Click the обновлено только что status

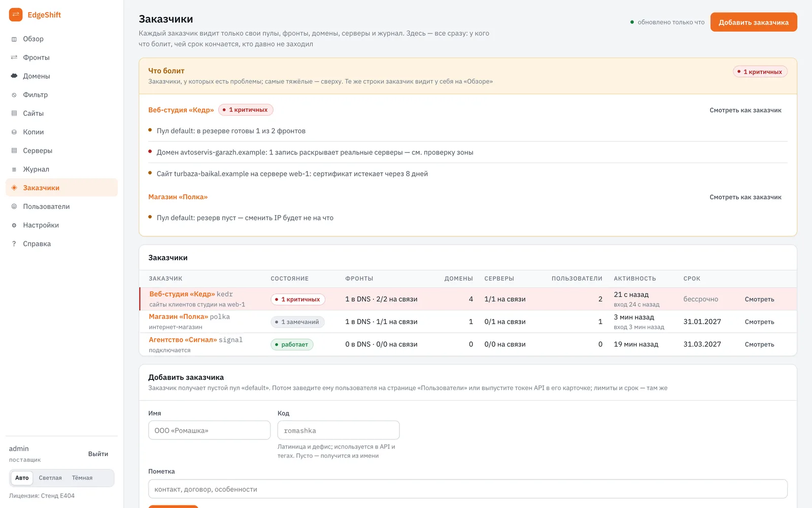point(667,22)
